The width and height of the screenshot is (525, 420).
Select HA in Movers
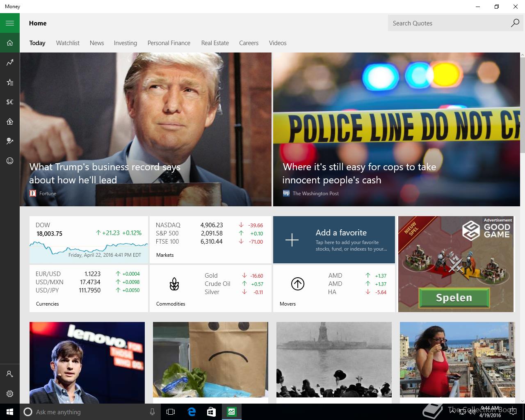click(357, 292)
